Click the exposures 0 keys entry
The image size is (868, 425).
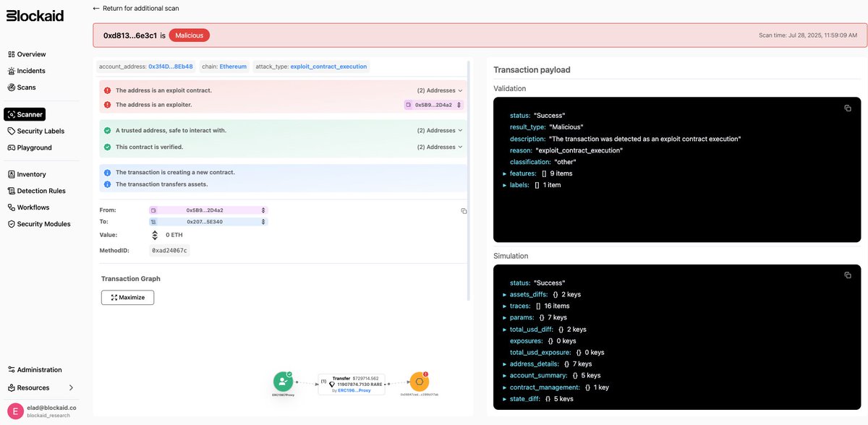[x=543, y=340]
